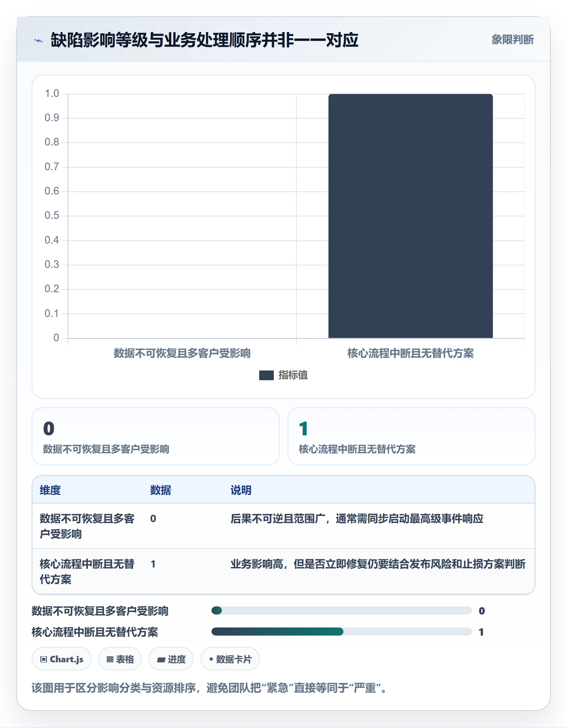The width and height of the screenshot is (567, 728).
Task: Click table cell 核心流程中断且无替代方案
Action: click(87, 572)
